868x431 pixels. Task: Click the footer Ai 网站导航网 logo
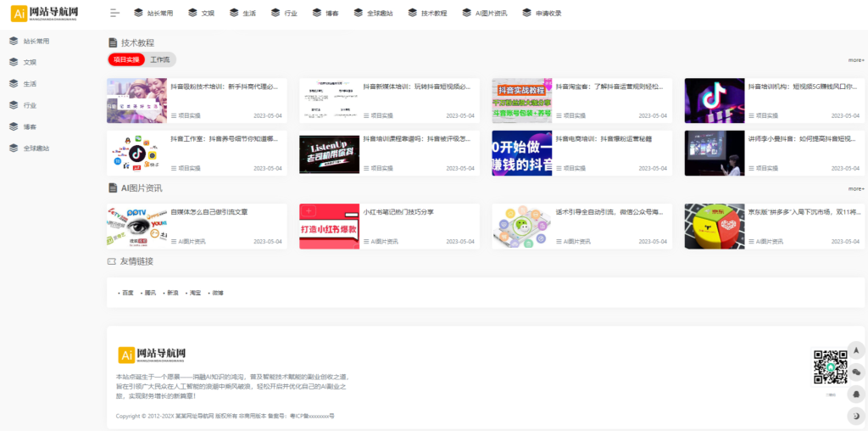(152, 355)
